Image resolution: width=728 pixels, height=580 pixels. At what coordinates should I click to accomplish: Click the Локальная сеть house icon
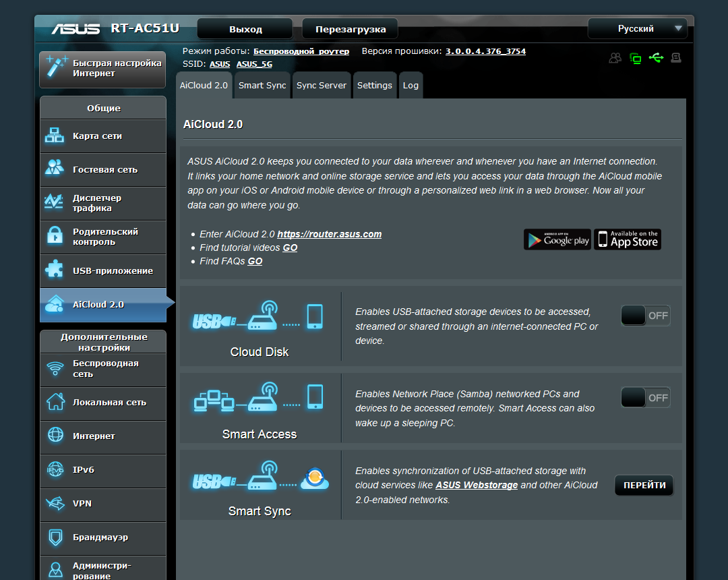point(55,402)
